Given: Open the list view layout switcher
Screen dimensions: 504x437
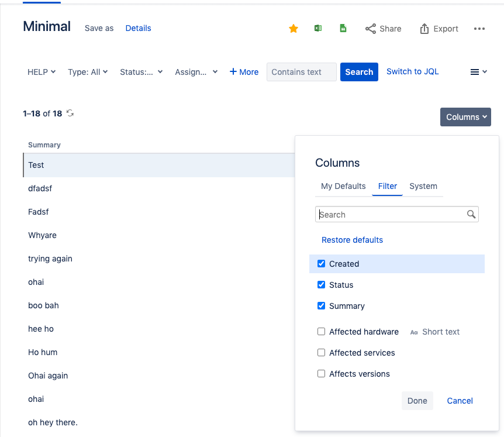Looking at the screenshot, I should (478, 72).
